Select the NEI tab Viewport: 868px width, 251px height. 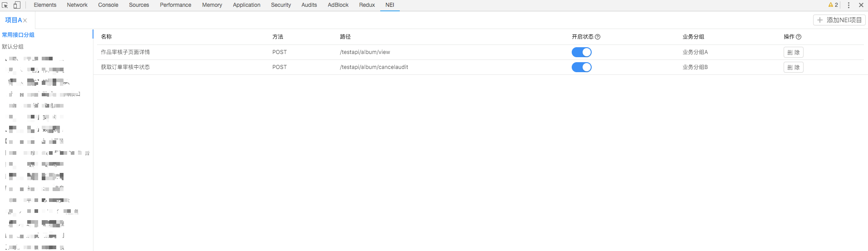(390, 5)
